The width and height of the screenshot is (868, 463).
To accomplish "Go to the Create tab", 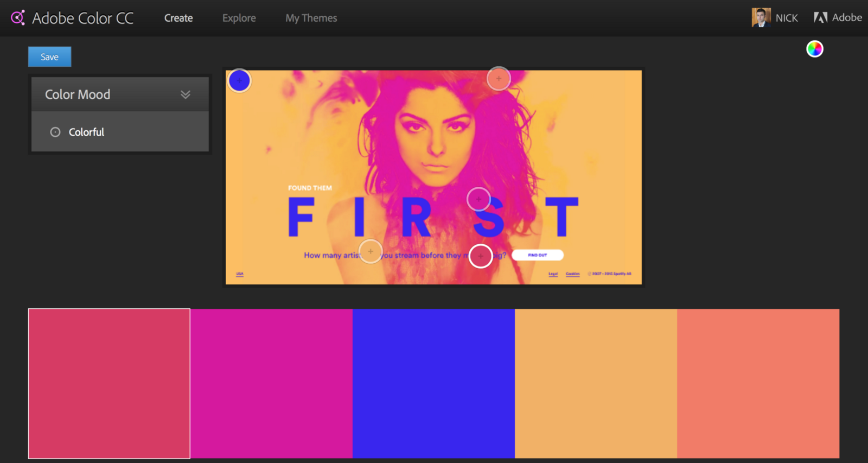I will click(x=178, y=18).
